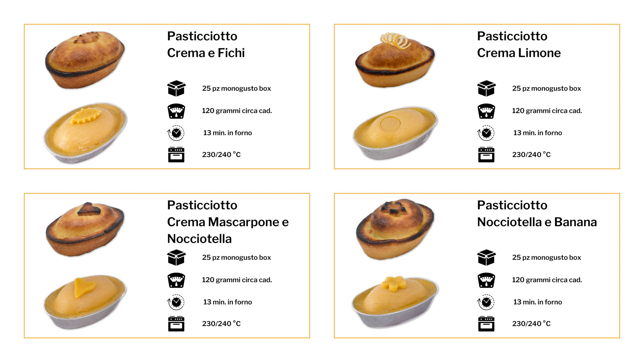Select the baked Crema Limone pasticciotto with lemon peel
Image resolution: width=644 pixels, height=362 pixels.
coord(395,61)
